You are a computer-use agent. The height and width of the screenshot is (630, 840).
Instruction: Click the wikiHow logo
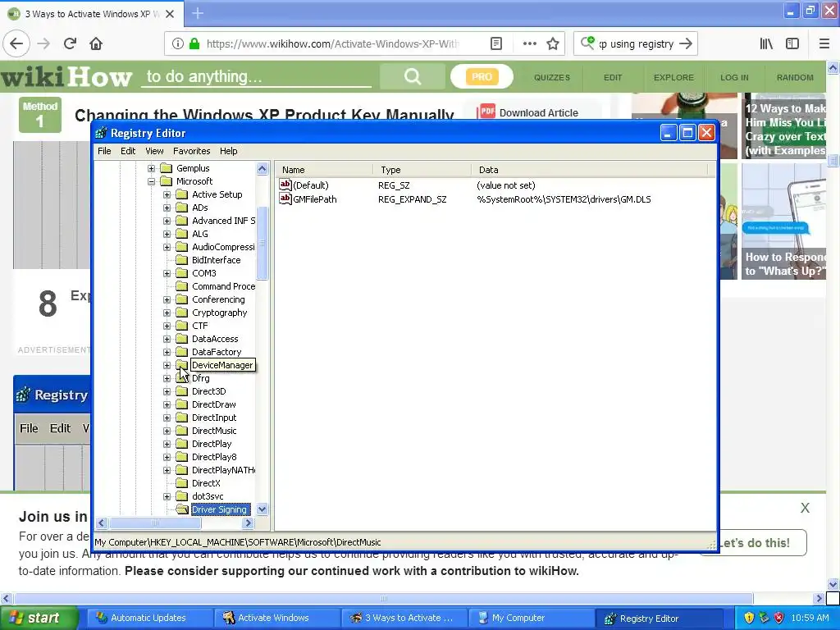coord(66,76)
